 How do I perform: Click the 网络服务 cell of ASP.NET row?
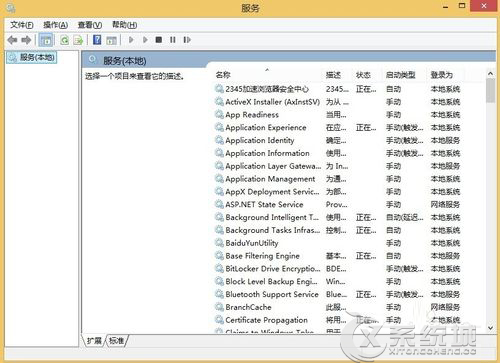445,204
